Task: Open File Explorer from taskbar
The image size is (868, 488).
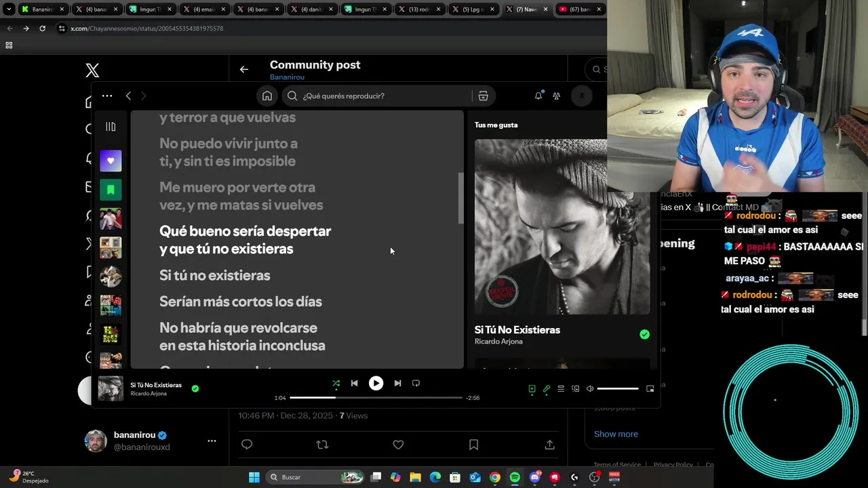Action: 415,477
